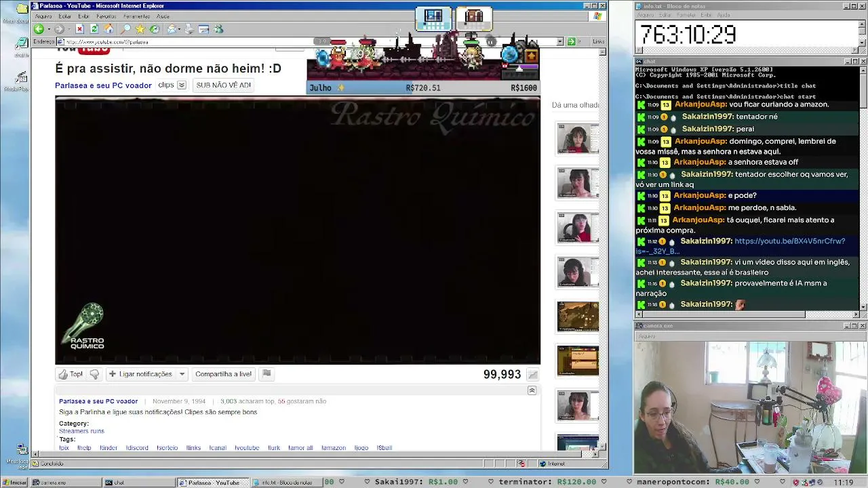Click the SUB NÃO VÊ AD! button
This screenshot has height=488, width=868.
pyautogui.click(x=224, y=85)
